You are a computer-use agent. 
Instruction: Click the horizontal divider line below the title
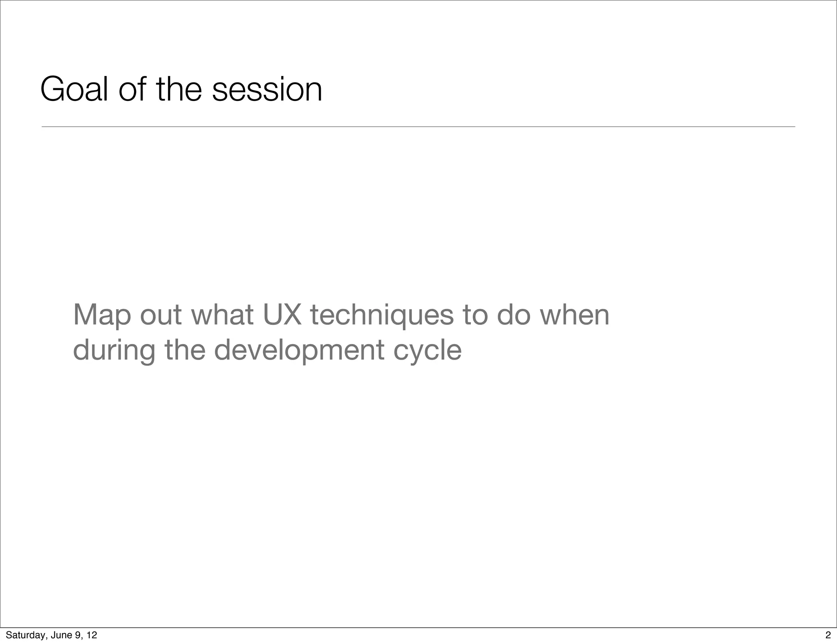(x=418, y=127)
